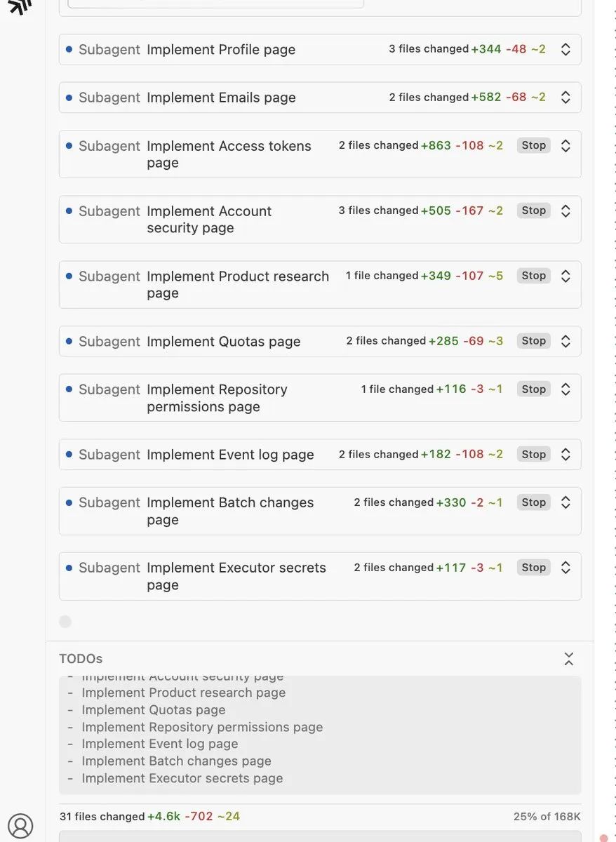Click the TODOs panel header label
Viewport: 616px width, 842px height.
81,659
